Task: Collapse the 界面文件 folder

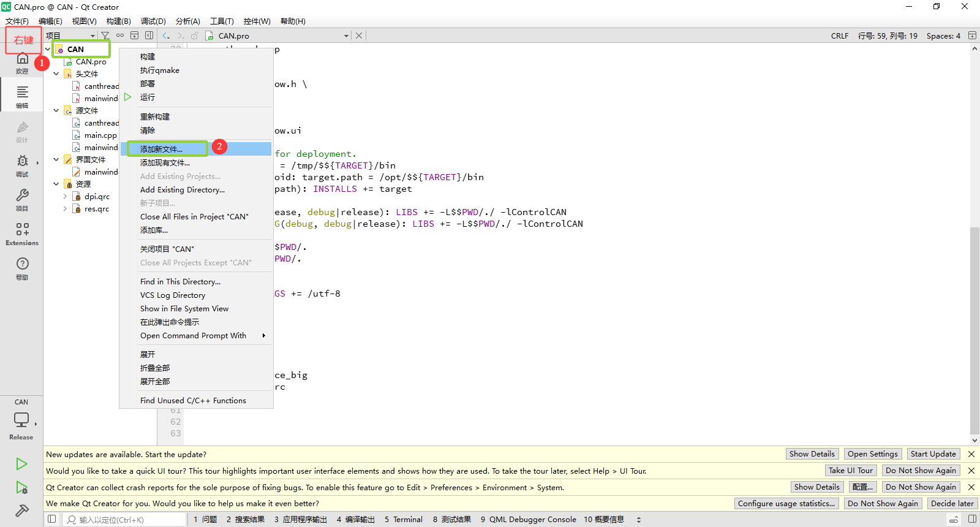Action: (x=56, y=159)
